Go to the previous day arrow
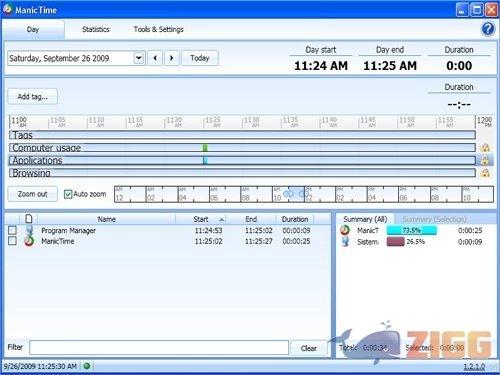This screenshot has height=375, width=500. click(x=155, y=58)
